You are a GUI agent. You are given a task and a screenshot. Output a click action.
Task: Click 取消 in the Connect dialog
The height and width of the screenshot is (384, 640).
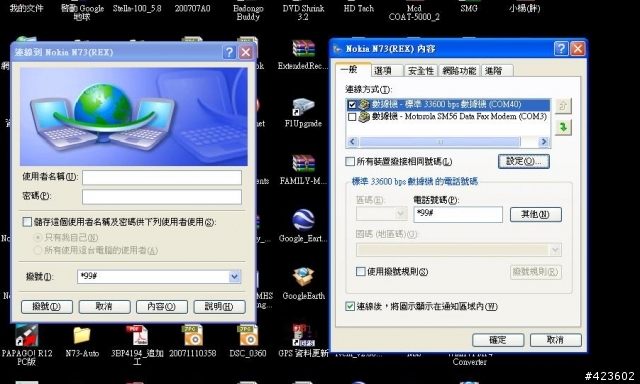[x=104, y=306]
